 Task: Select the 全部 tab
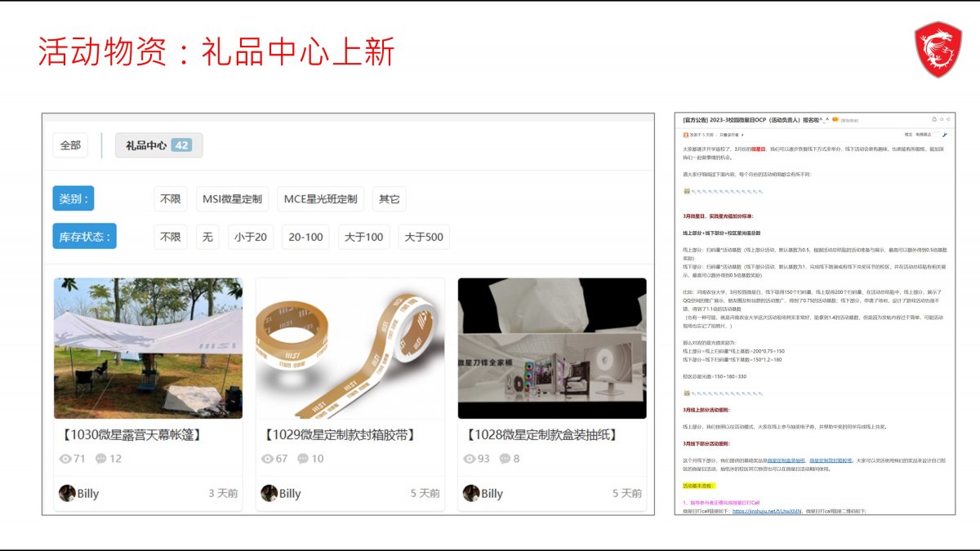tap(70, 145)
